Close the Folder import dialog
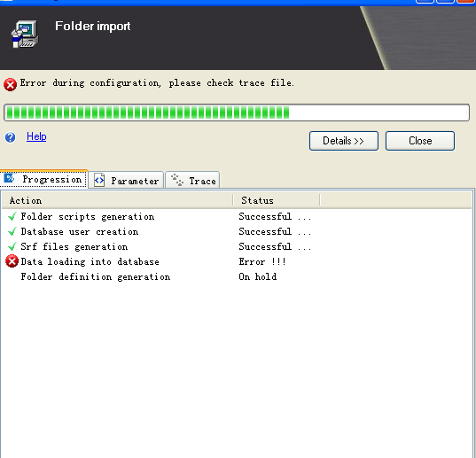Viewport: 476px width, 458px height. [420, 141]
